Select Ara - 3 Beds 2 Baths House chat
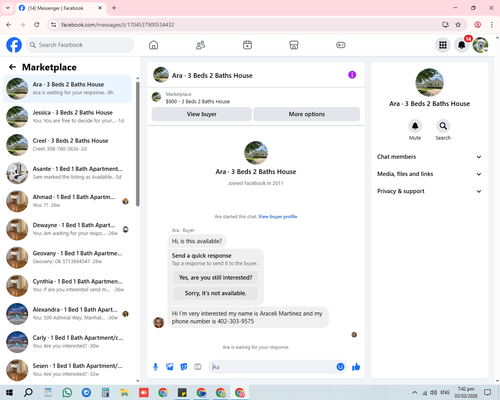Viewport: 500px width, 400px height. pos(68,88)
